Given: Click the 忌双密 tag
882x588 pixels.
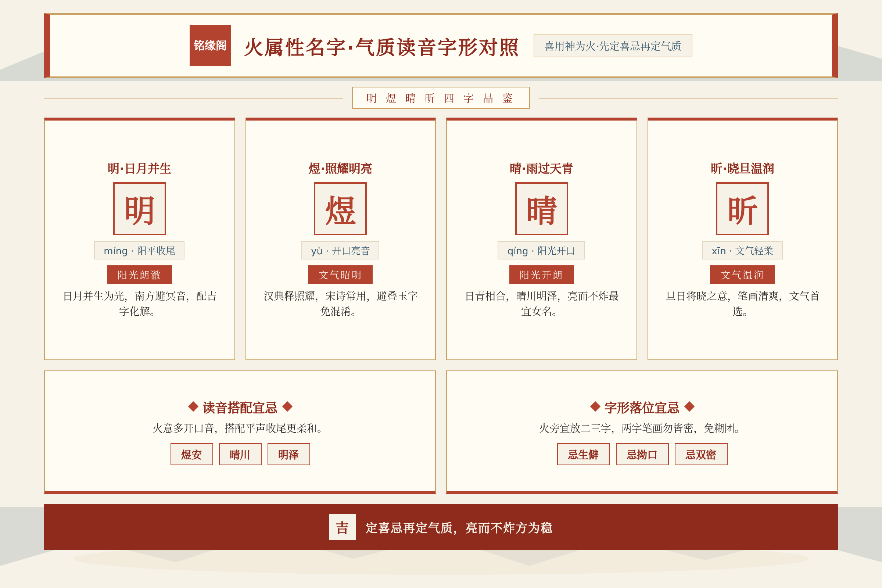Looking at the screenshot, I should point(701,454).
